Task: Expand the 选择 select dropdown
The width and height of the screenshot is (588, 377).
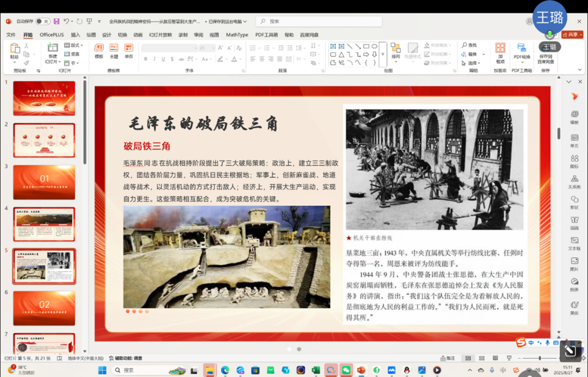Action: click(x=471, y=63)
